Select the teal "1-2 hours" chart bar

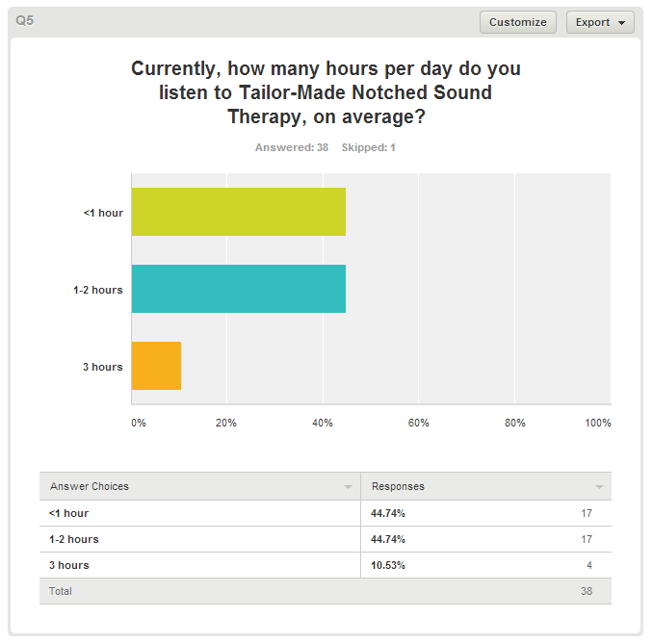[238, 289]
